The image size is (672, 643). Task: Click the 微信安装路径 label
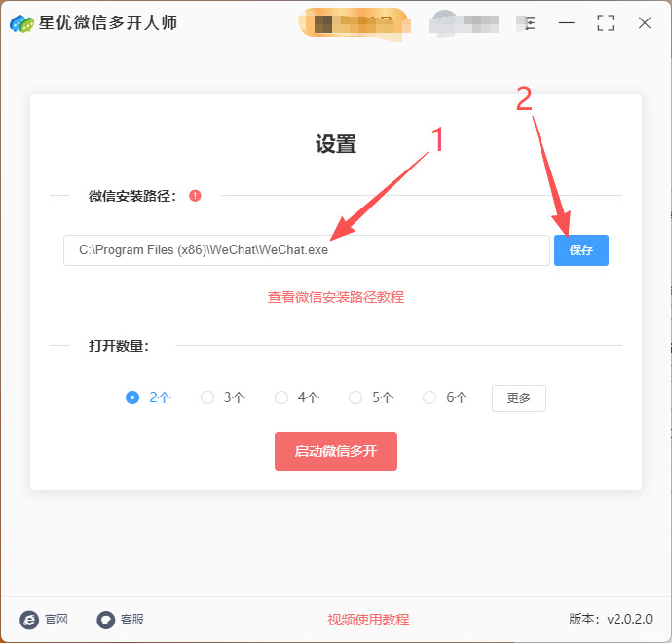click(x=132, y=196)
